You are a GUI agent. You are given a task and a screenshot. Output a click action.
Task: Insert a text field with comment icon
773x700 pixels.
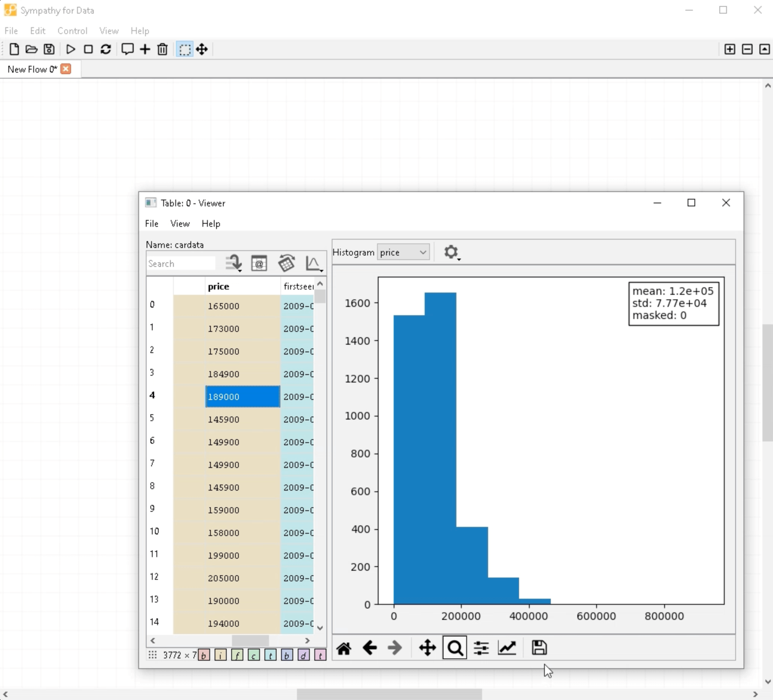tap(127, 49)
